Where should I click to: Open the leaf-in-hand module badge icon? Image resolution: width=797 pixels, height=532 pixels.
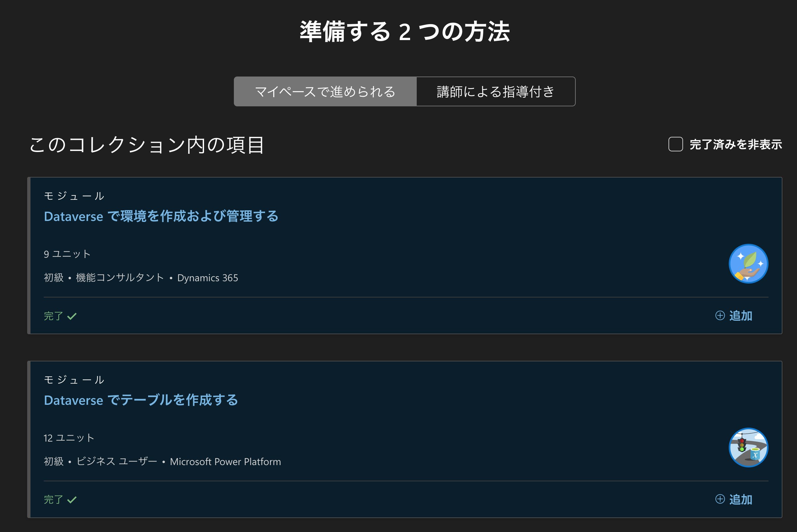[x=749, y=264]
